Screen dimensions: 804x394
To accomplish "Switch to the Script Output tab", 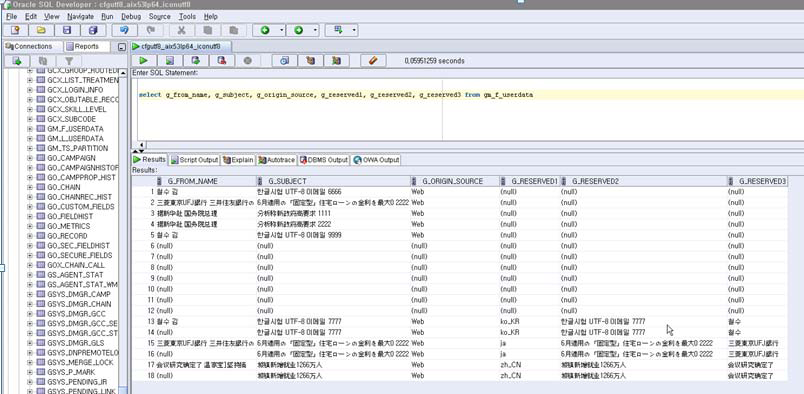I will point(194,160).
